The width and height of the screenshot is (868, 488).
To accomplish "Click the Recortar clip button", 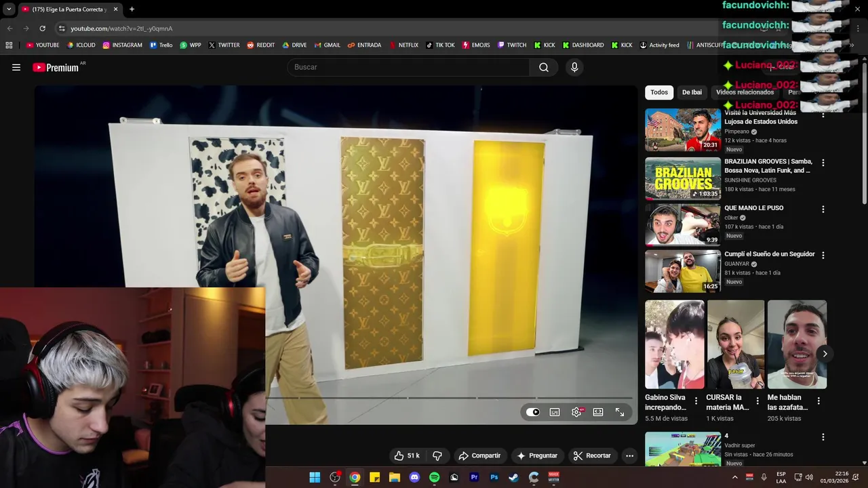I will point(592,455).
